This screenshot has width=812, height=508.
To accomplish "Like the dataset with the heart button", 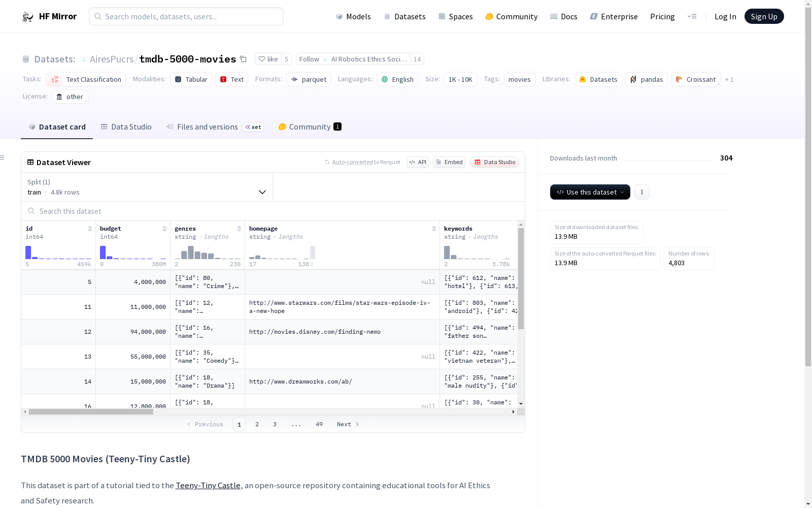I will tap(268, 59).
